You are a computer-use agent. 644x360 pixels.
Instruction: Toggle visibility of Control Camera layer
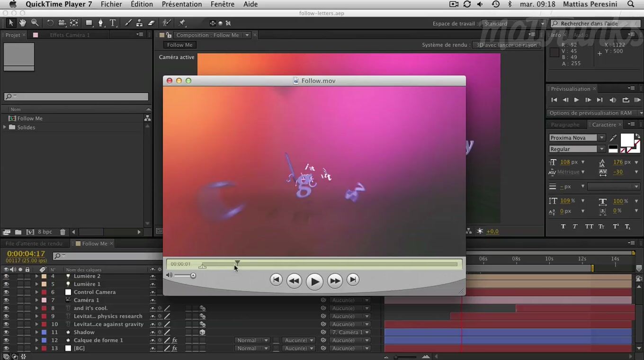pyautogui.click(x=6, y=292)
